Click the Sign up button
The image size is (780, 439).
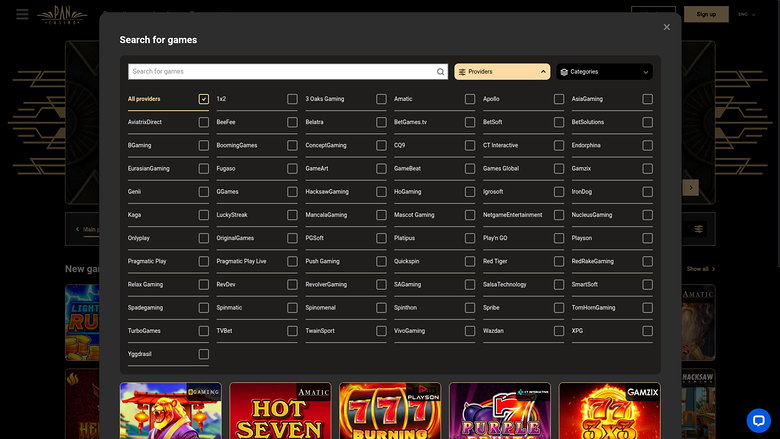tap(706, 14)
